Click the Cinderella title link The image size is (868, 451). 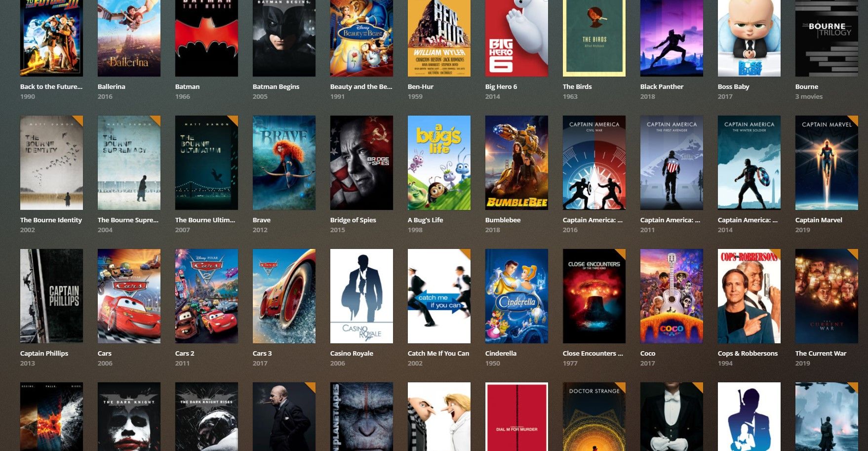pos(501,353)
